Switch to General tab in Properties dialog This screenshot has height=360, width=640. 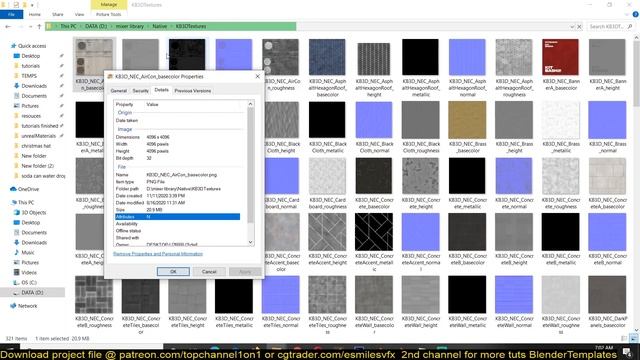point(118,91)
